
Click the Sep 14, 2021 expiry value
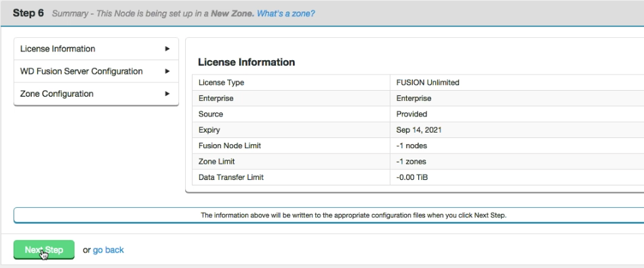tap(419, 131)
